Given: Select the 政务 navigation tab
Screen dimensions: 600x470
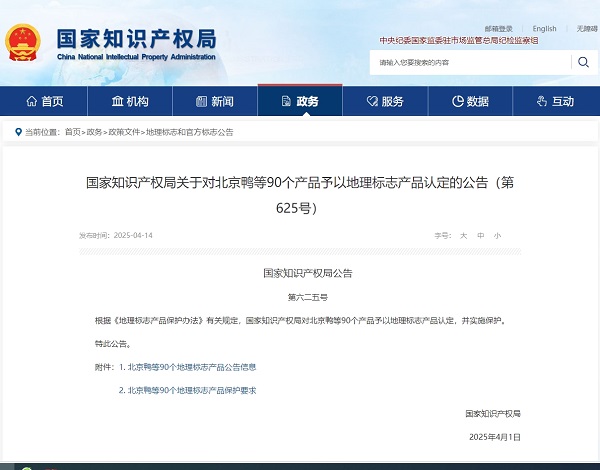Looking at the screenshot, I should (x=300, y=100).
